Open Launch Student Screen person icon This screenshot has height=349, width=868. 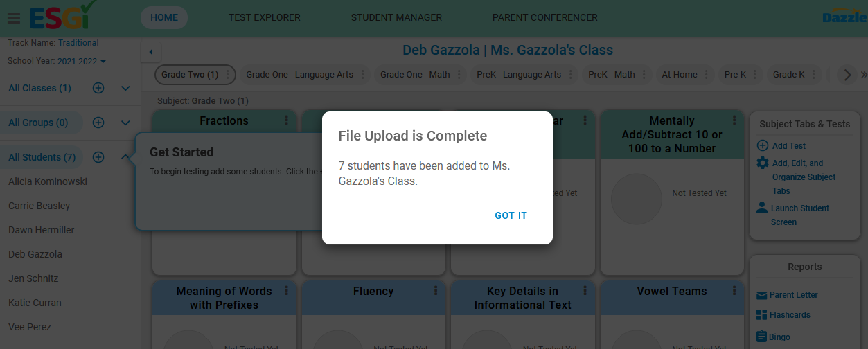click(x=762, y=207)
